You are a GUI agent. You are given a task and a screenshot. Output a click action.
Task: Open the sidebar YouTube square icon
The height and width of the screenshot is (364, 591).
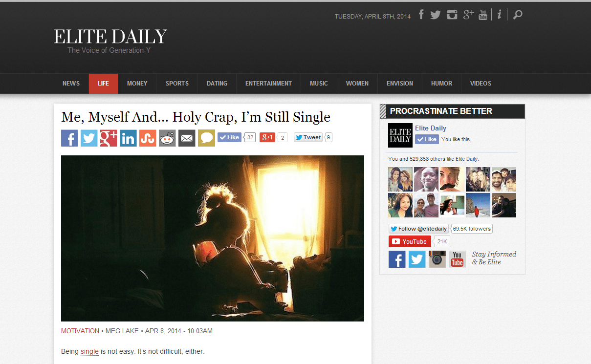[457, 259]
